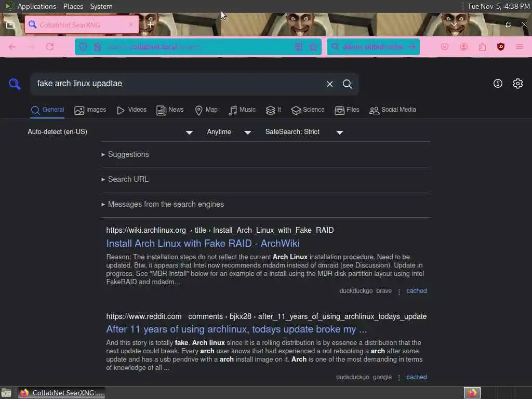Image resolution: width=532 pixels, height=399 pixels.
Task: Open the reddit result's more options dots
Action: click(x=399, y=378)
